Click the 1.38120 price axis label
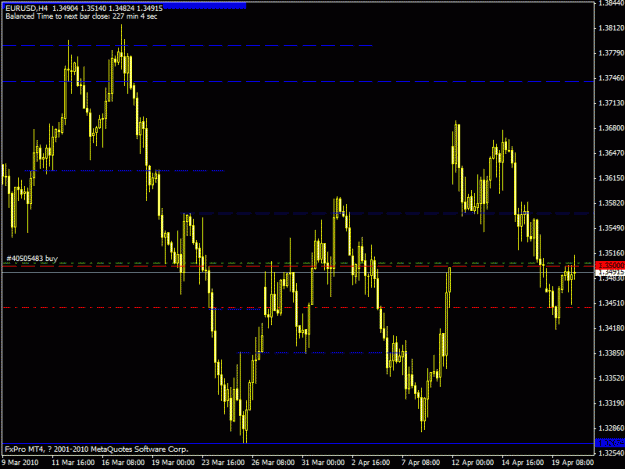Image resolution: width=625 pixels, height=469 pixels. [611, 28]
